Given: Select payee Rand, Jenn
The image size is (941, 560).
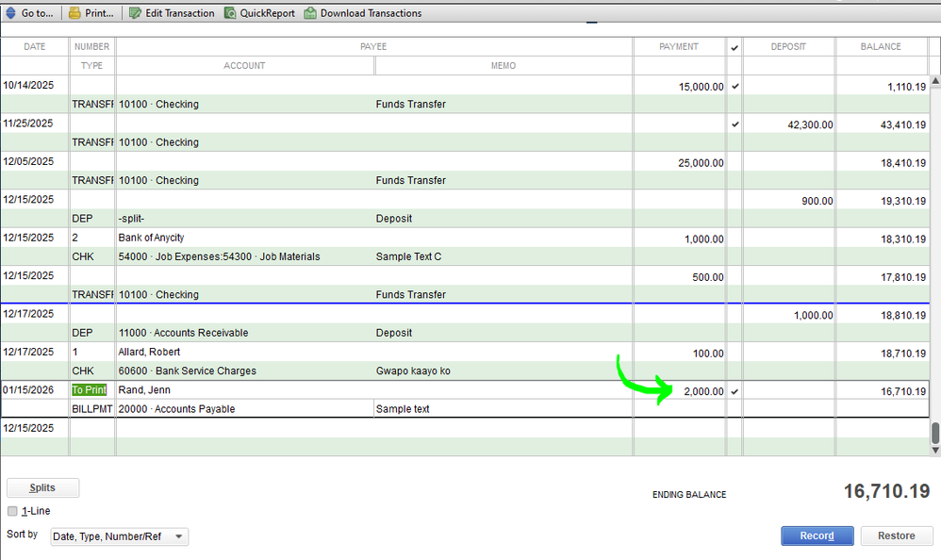Looking at the screenshot, I should (144, 389).
